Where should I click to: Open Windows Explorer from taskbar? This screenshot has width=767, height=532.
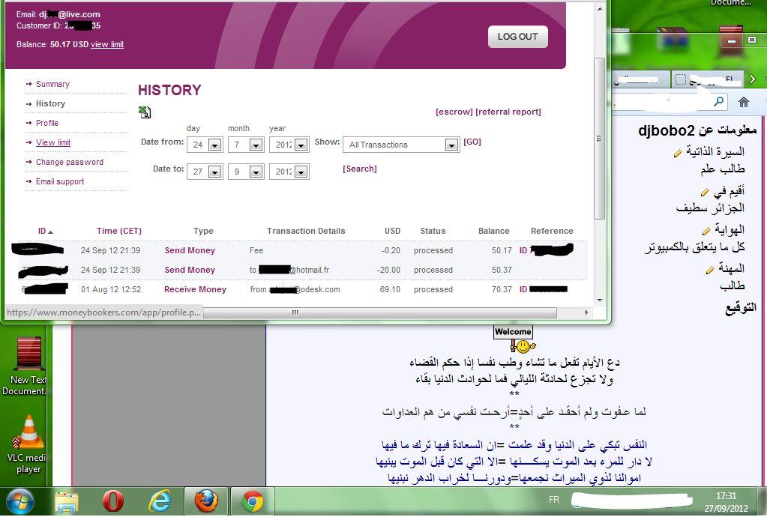(67, 502)
